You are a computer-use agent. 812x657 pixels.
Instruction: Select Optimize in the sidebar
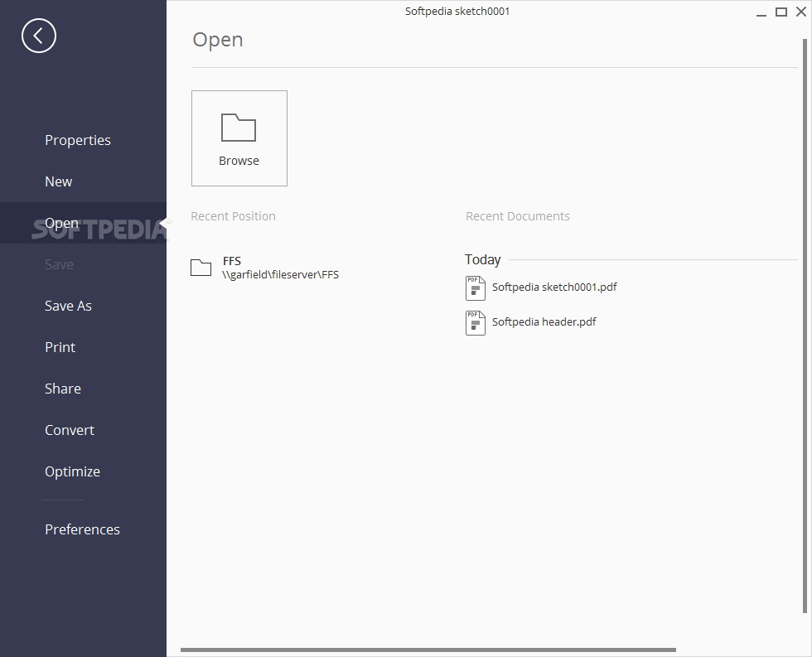tap(73, 471)
